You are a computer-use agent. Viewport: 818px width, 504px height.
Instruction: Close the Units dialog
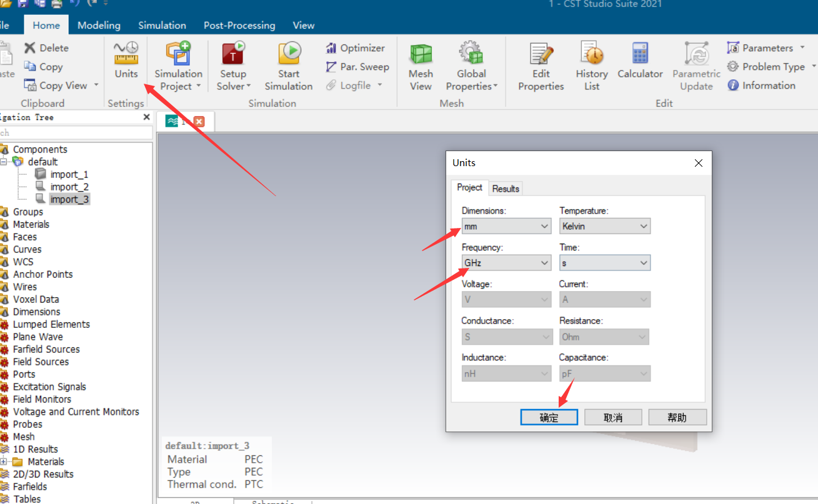(x=699, y=163)
